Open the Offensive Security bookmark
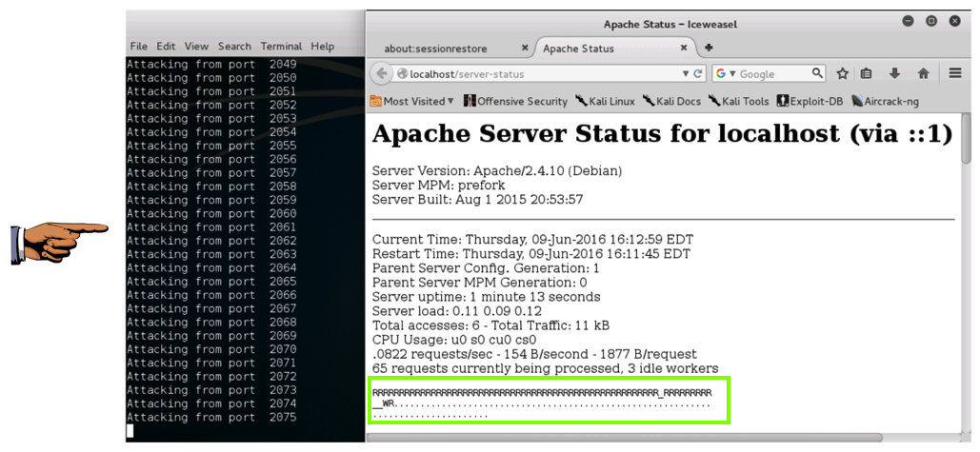The width and height of the screenshot is (980, 452). click(x=515, y=101)
